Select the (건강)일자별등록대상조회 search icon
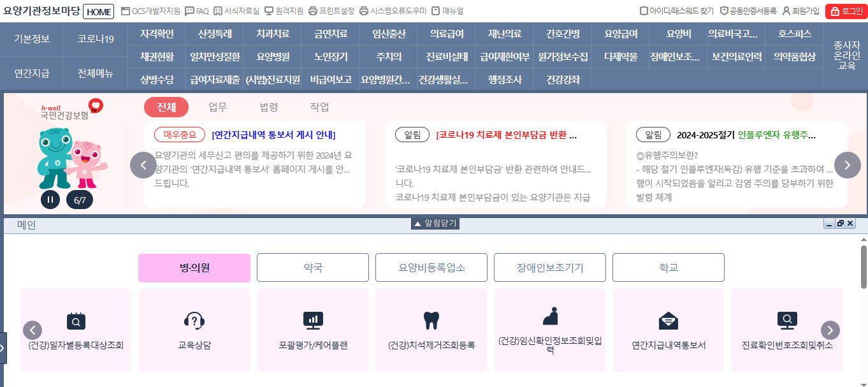Screen dimensions: 868x387 point(75,322)
